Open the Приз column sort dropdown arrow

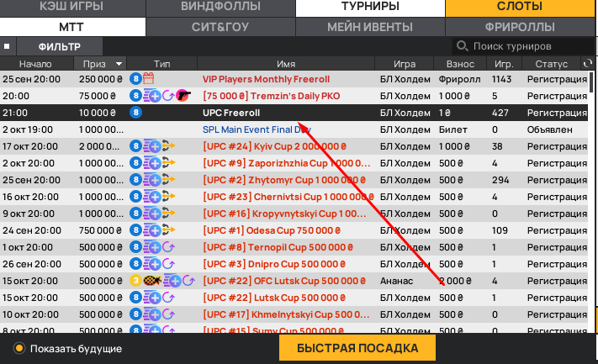click(119, 64)
